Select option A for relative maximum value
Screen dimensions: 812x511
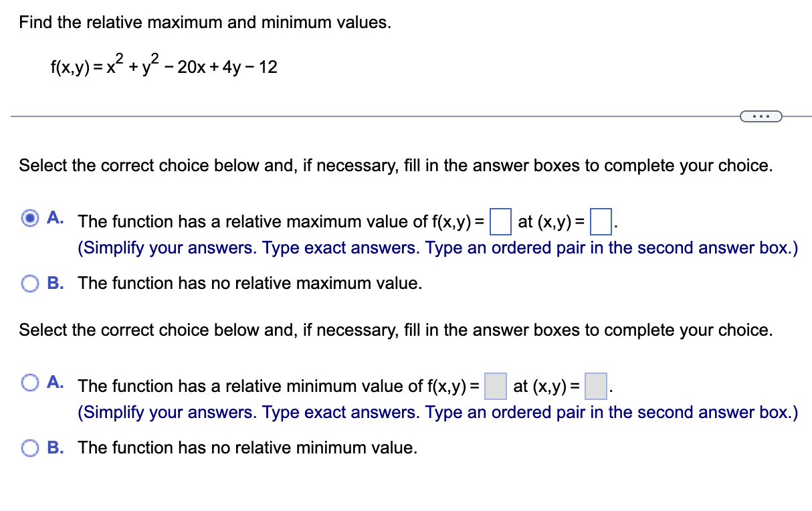click(x=31, y=219)
